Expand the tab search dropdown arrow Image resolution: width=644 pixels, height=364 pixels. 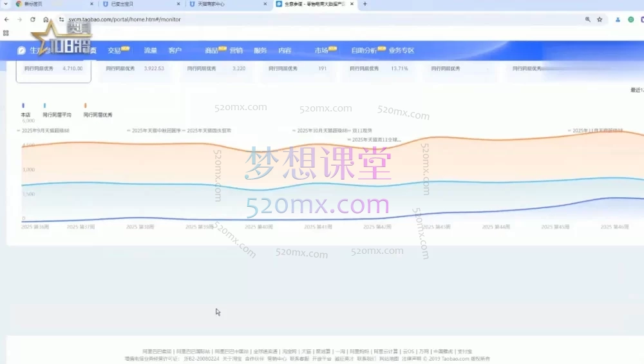point(6,4)
